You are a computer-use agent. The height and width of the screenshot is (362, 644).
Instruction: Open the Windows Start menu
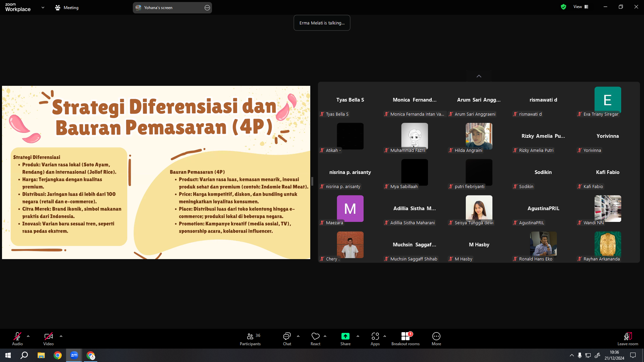point(8,355)
